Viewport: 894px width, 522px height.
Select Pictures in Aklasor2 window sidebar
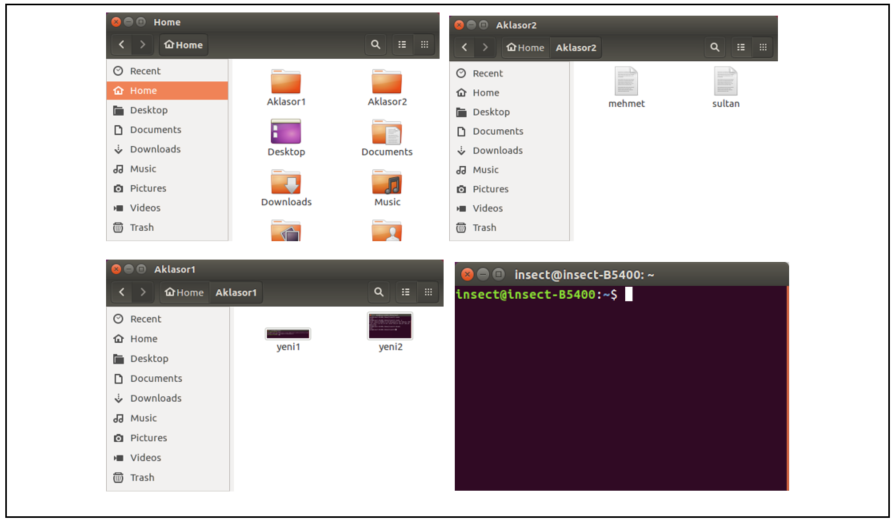tap(510, 189)
